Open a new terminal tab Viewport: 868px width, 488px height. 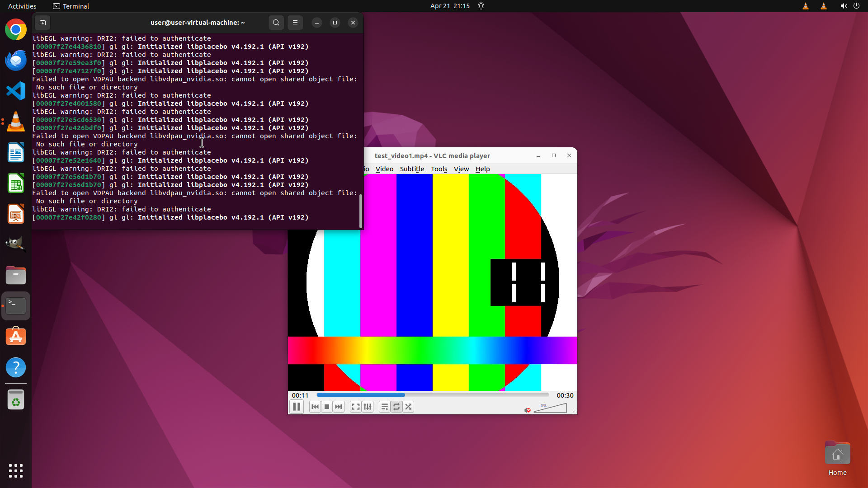tap(42, 23)
